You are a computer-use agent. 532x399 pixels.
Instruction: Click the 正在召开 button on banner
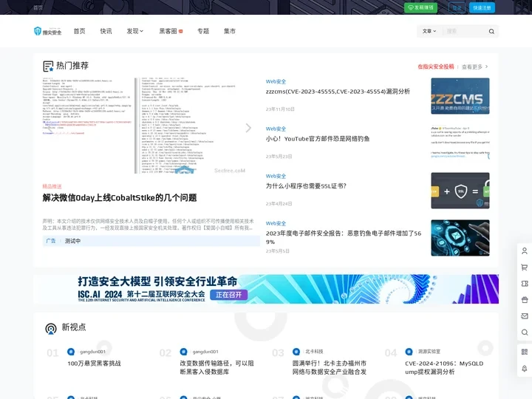pyautogui.click(x=228, y=295)
